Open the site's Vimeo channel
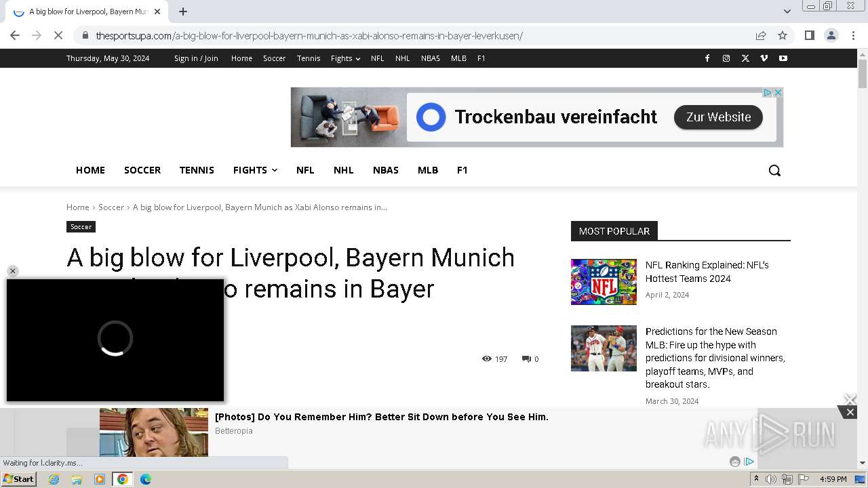The width and height of the screenshot is (868, 488). click(x=764, y=58)
